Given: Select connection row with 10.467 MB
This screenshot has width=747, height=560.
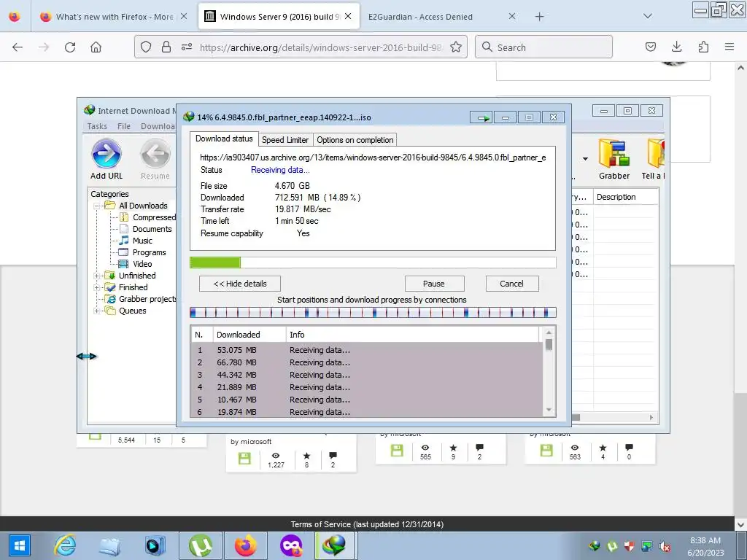Looking at the screenshot, I should 366,400.
